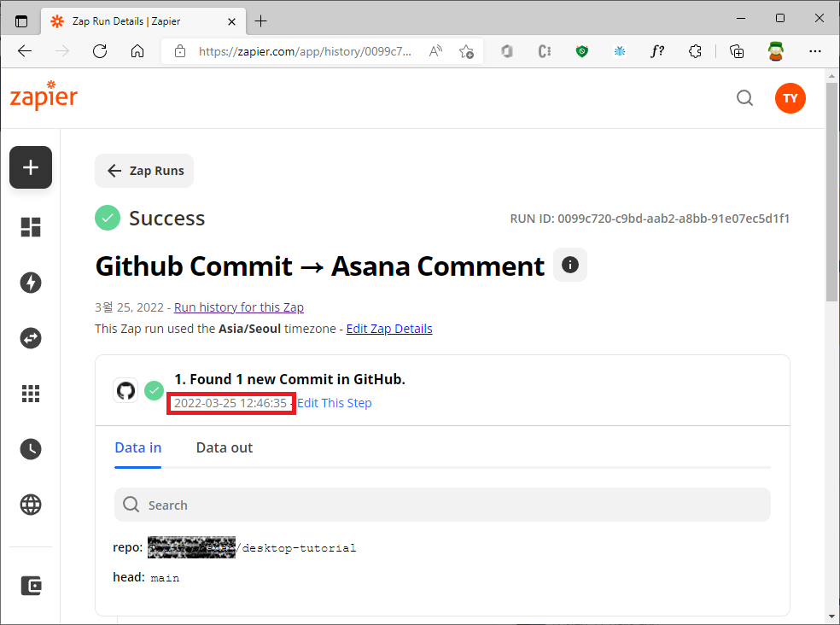
Task: Open Explore globe icon in sidebar
Action: click(x=31, y=505)
